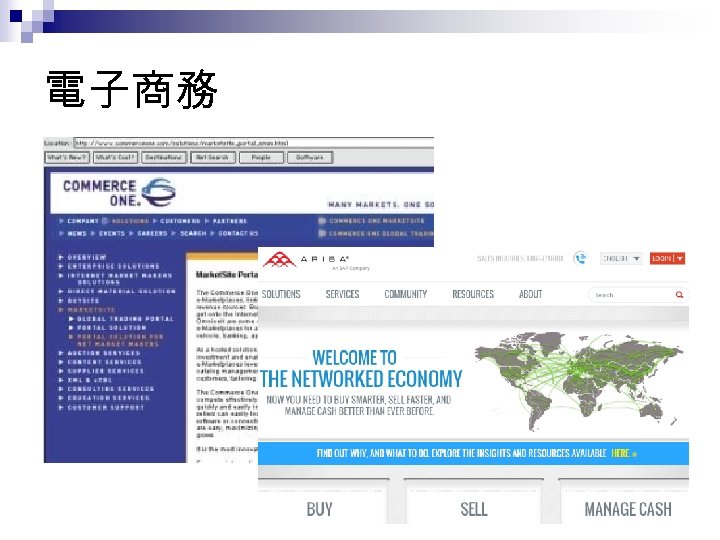Image resolution: width=720 pixels, height=540 pixels.
Task: Click the MarketSite Portal heading text
Action: 227,275
